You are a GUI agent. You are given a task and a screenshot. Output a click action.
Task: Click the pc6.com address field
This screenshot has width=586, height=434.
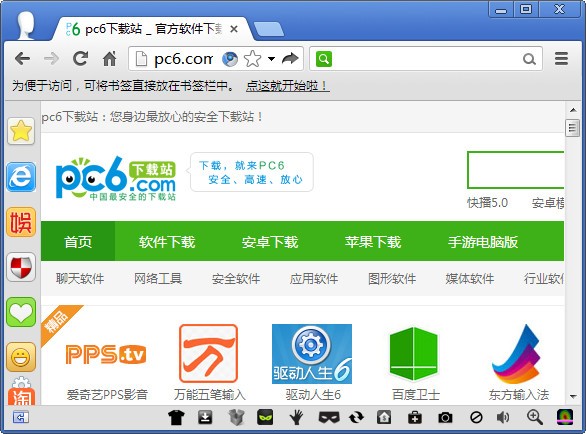tap(183, 59)
